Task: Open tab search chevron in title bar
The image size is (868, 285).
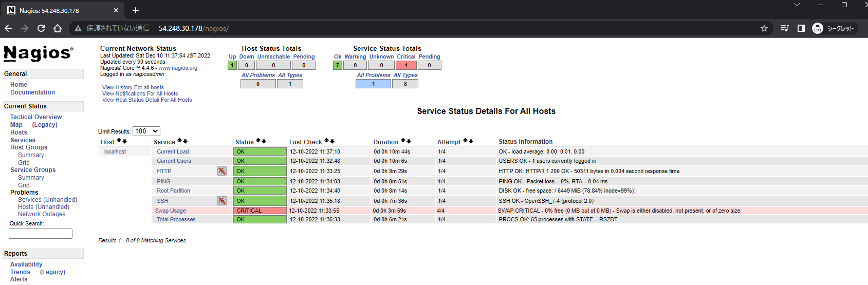Action: click(x=797, y=5)
